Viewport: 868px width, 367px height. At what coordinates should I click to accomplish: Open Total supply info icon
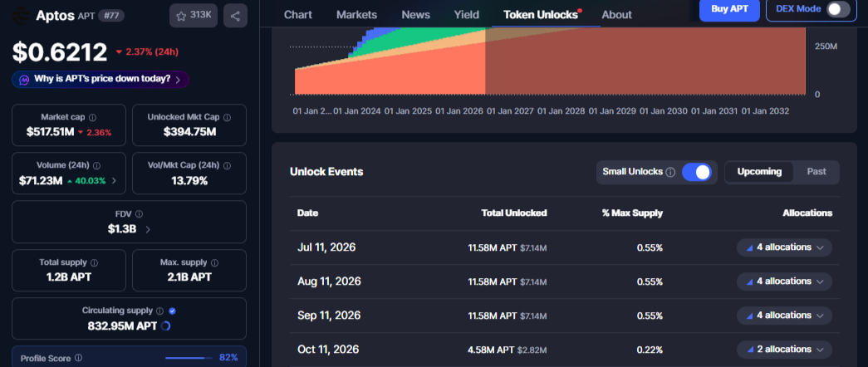click(94, 262)
